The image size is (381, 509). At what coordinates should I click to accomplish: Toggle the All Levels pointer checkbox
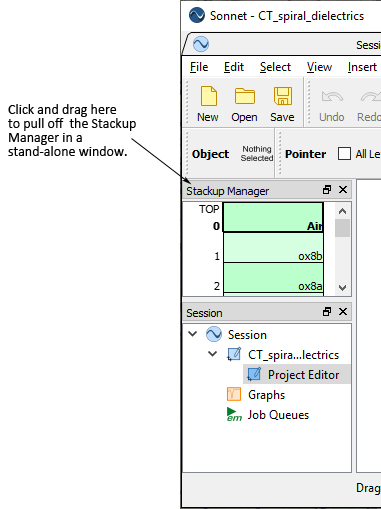tap(344, 154)
